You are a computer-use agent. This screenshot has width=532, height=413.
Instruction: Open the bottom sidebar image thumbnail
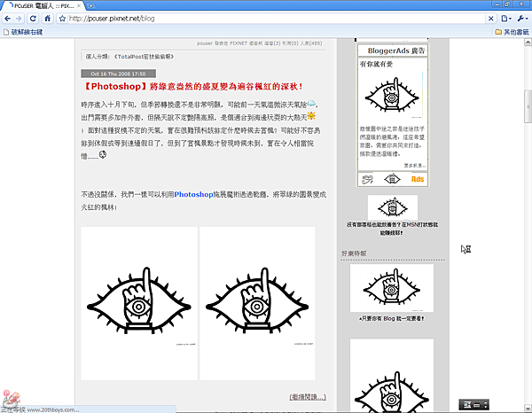pos(392,376)
